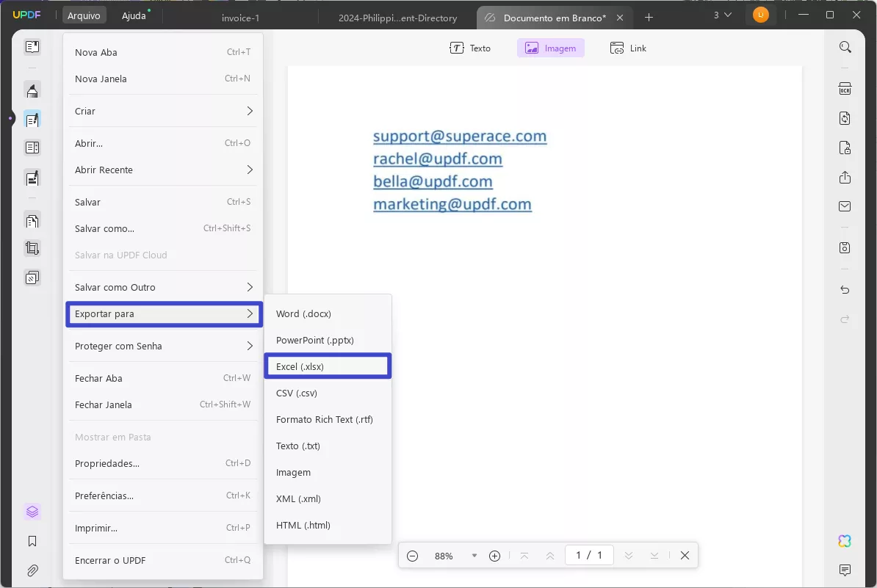Screen dimensions: 877x588
Task: Choose Excel (.xlsx) export format
Action: coord(328,366)
